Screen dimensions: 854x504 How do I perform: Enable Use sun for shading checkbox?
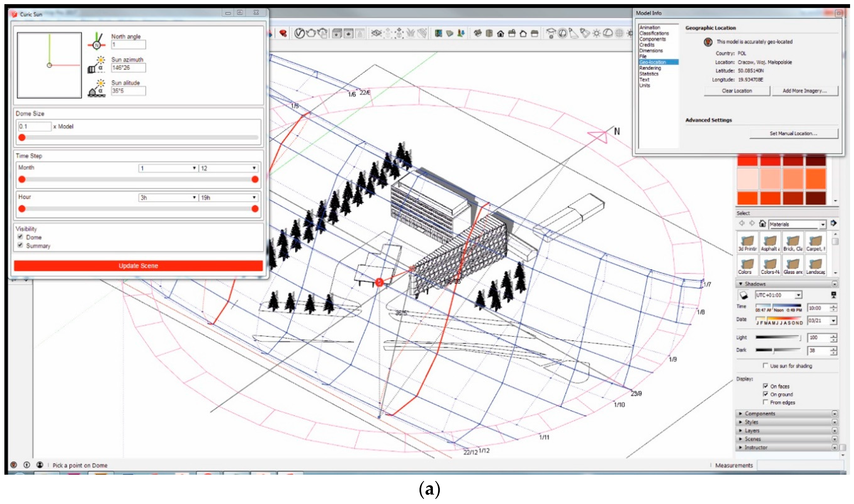765,366
